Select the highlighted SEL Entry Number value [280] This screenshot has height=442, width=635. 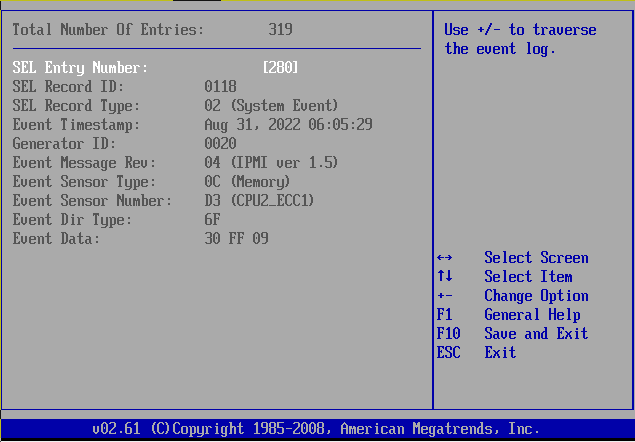[x=280, y=68]
